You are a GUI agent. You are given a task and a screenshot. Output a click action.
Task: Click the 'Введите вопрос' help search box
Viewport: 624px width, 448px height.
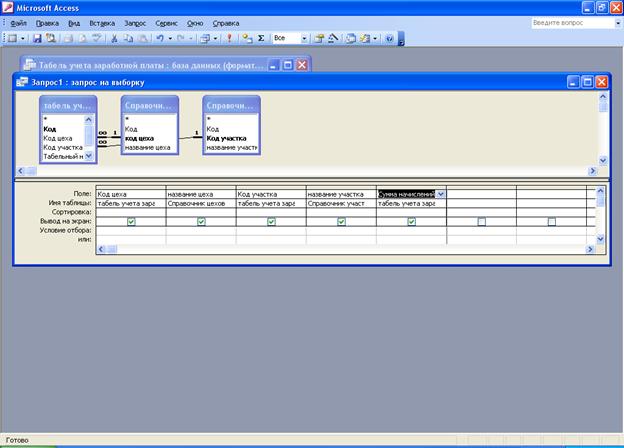click(x=563, y=21)
